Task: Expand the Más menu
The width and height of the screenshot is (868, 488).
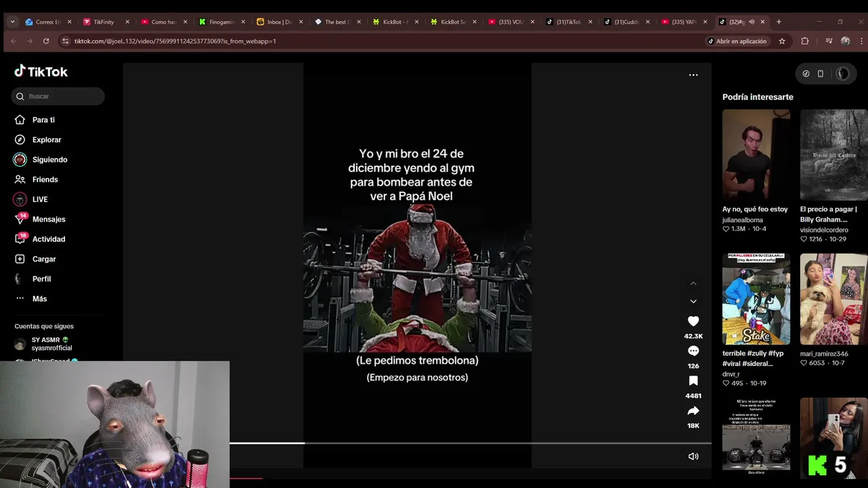Action: click(x=39, y=299)
